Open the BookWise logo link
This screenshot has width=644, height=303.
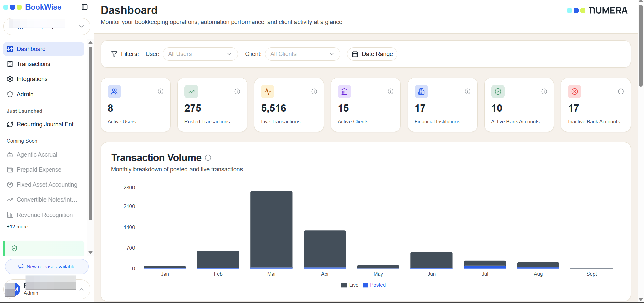(x=33, y=7)
